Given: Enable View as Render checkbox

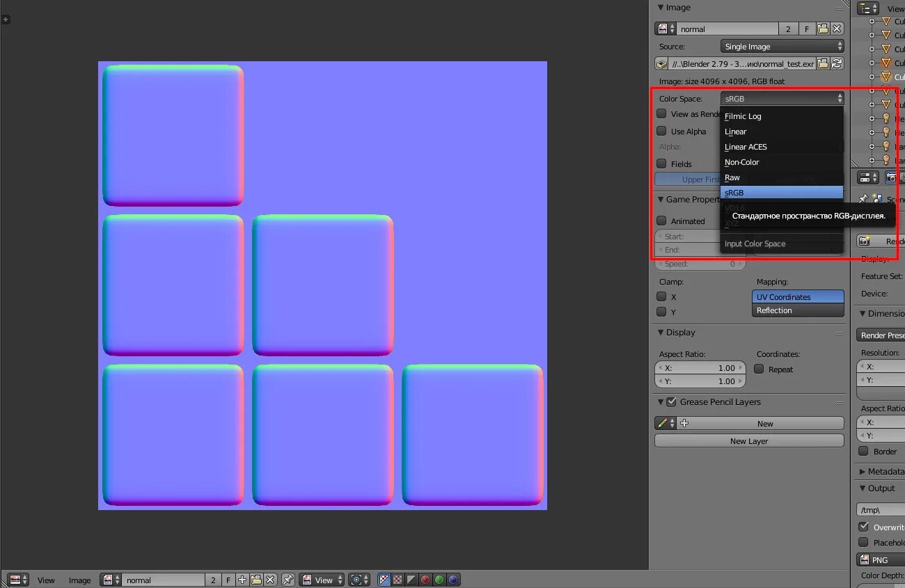Looking at the screenshot, I should 662,113.
